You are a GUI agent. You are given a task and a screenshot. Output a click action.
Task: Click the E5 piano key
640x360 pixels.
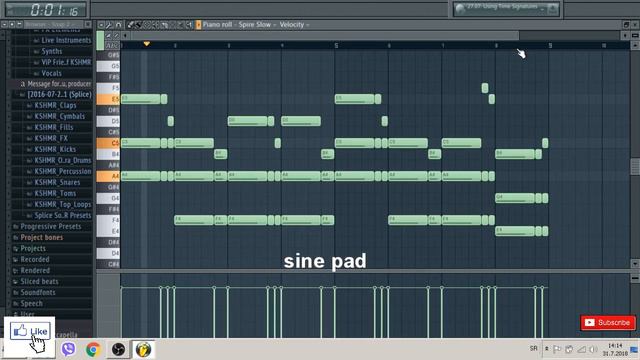[108, 99]
